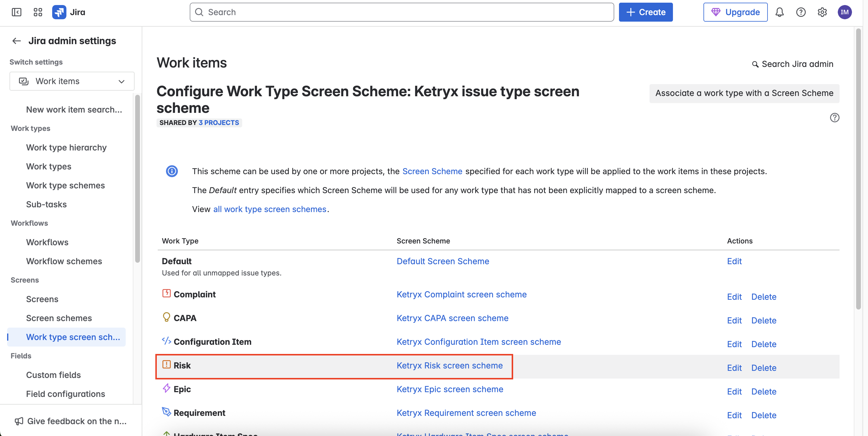This screenshot has width=868, height=436.
Task: Delete the Risk row
Action: point(764,368)
